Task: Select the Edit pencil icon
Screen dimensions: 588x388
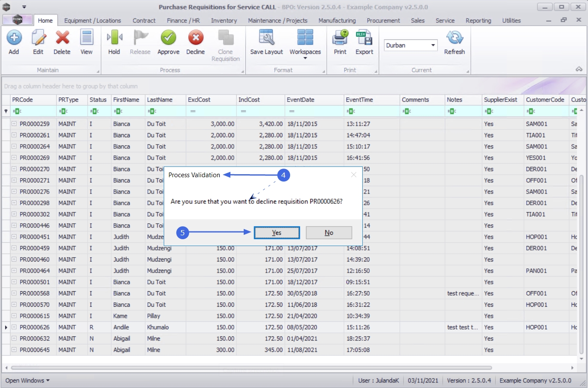Action: (x=38, y=38)
